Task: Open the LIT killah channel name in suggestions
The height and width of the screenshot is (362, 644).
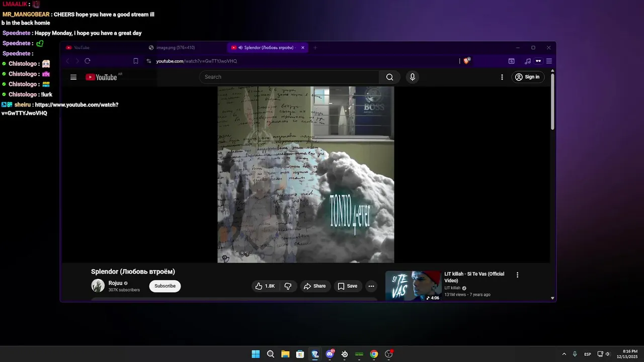Action: click(452, 288)
